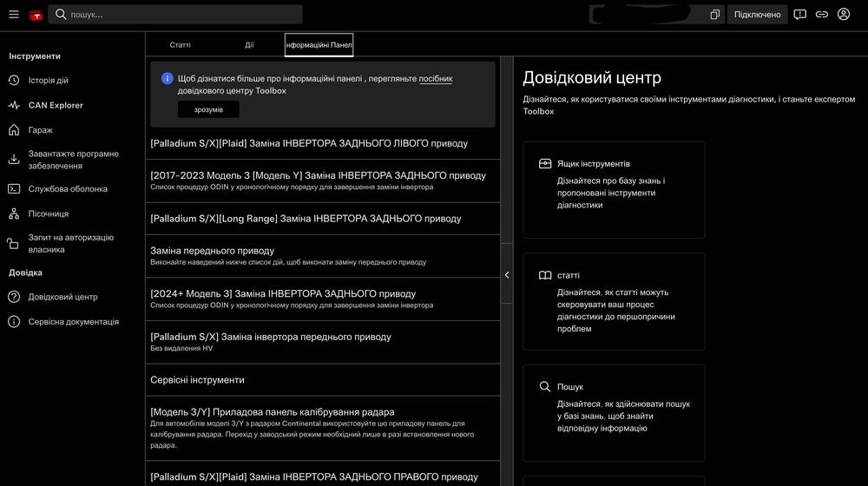Click the red Tesla logo icon
Image resolution: width=868 pixels, height=486 pixels.
[x=36, y=15]
